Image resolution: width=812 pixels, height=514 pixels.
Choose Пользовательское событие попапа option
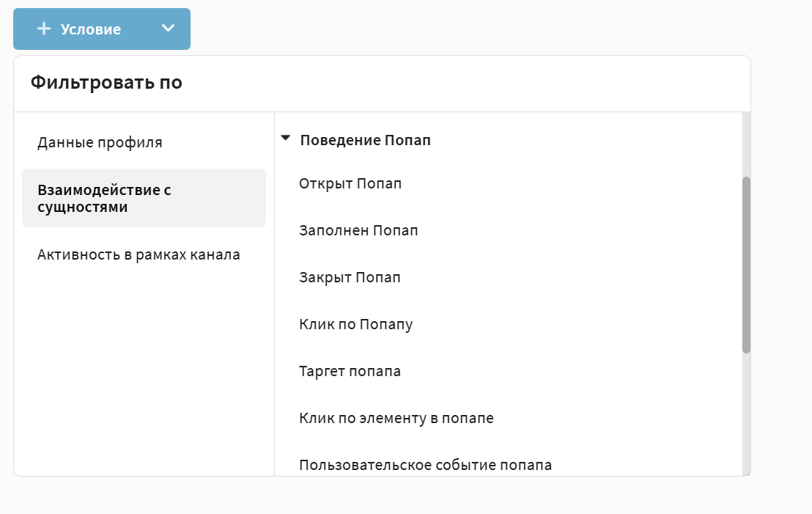tap(425, 465)
